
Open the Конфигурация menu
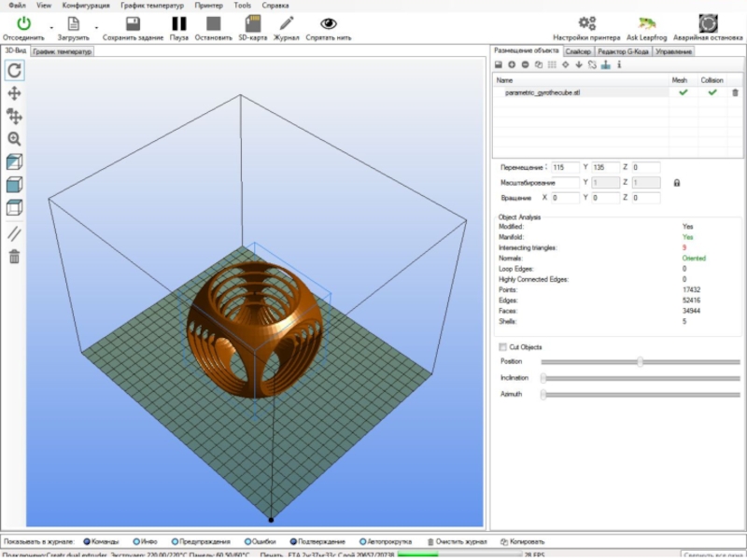tap(86, 5)
